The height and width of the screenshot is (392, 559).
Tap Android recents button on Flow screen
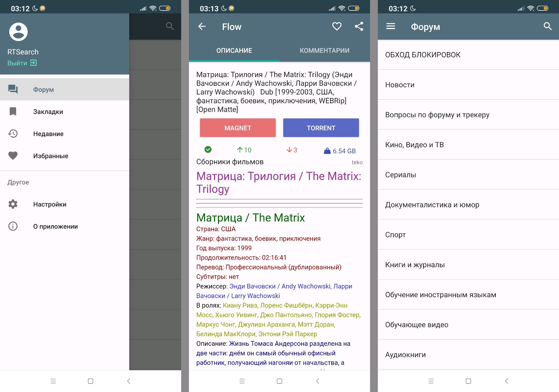point(242,381)
